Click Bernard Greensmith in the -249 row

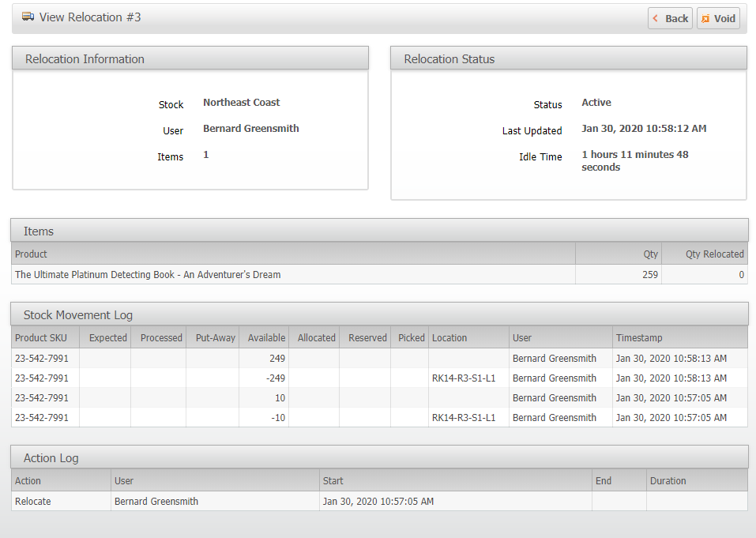pyautogui.click(x=554, y=378)
